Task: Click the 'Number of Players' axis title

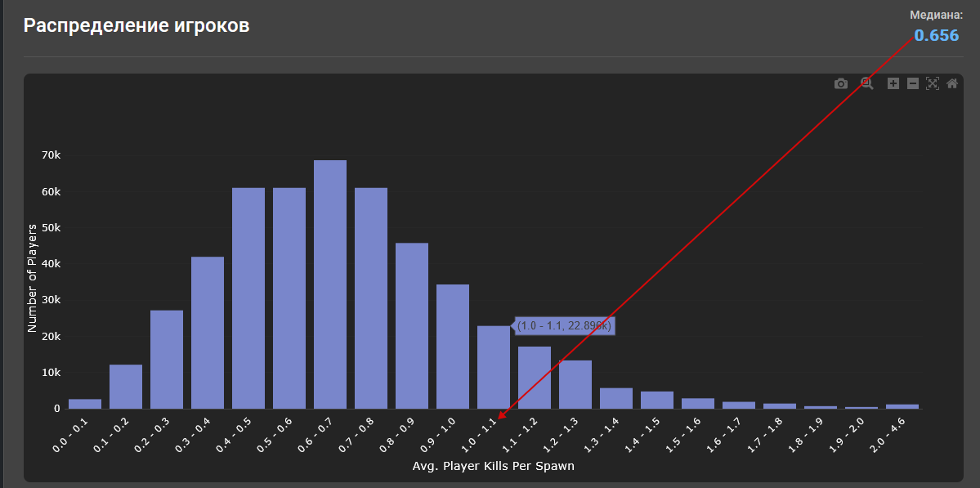Action: [x=33, y=278]
